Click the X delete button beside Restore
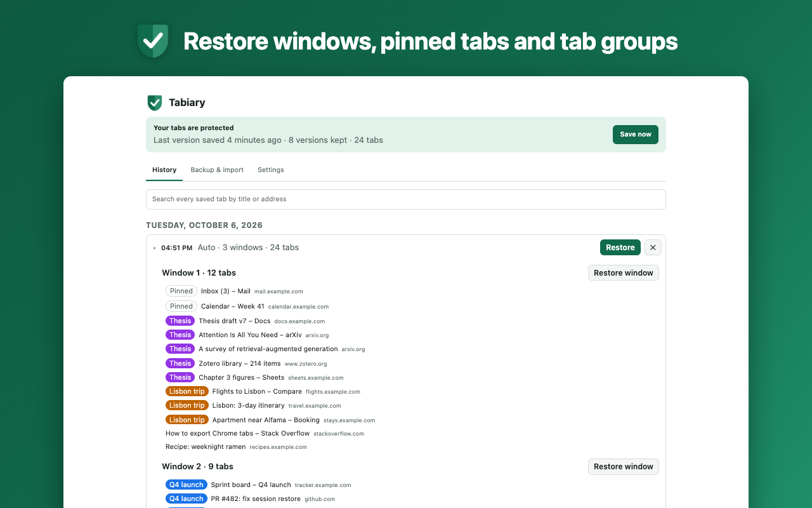This screenshot has width=812, height=508. 653,248
